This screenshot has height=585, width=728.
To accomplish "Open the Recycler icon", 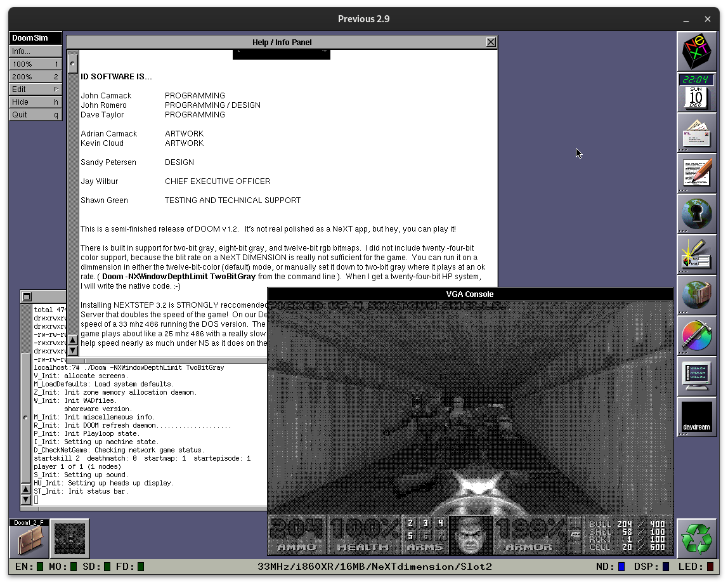I will (697, 539).
